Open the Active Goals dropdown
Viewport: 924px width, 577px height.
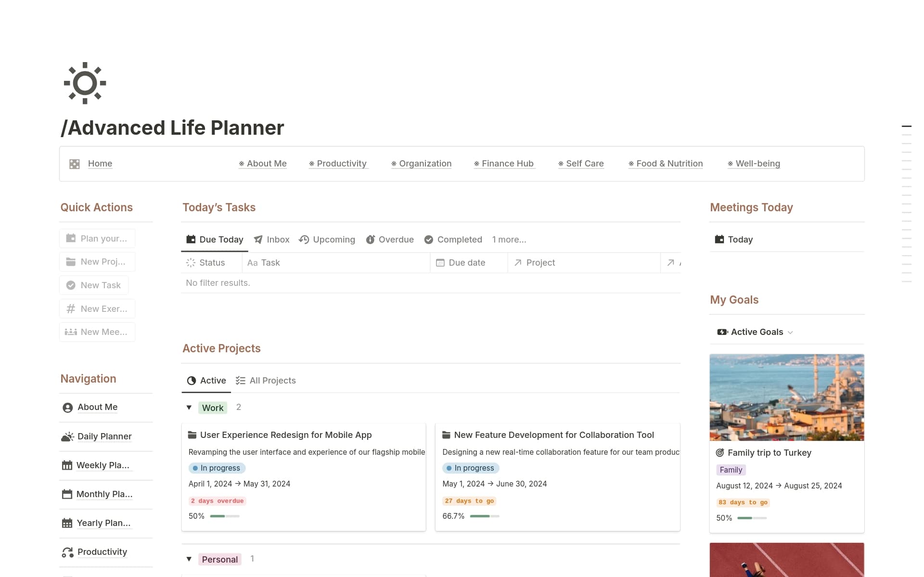pyautogui.click(x=791, y=332)
